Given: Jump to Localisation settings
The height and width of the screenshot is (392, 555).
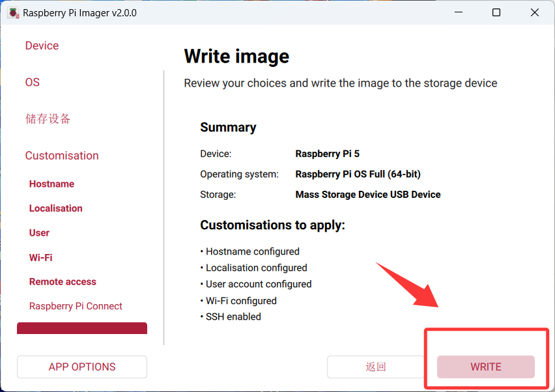Looking at the screenshot, I should point(55,208).
